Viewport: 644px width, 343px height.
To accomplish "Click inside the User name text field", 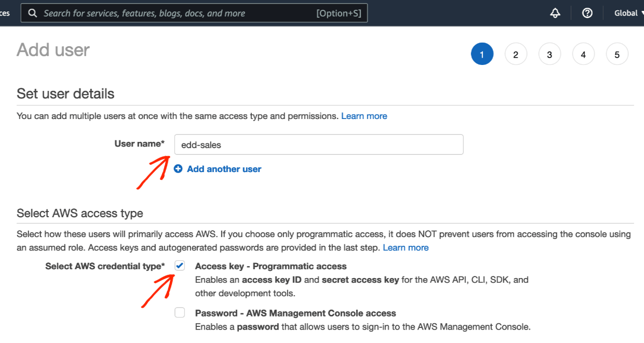I will tap(318, 144).
